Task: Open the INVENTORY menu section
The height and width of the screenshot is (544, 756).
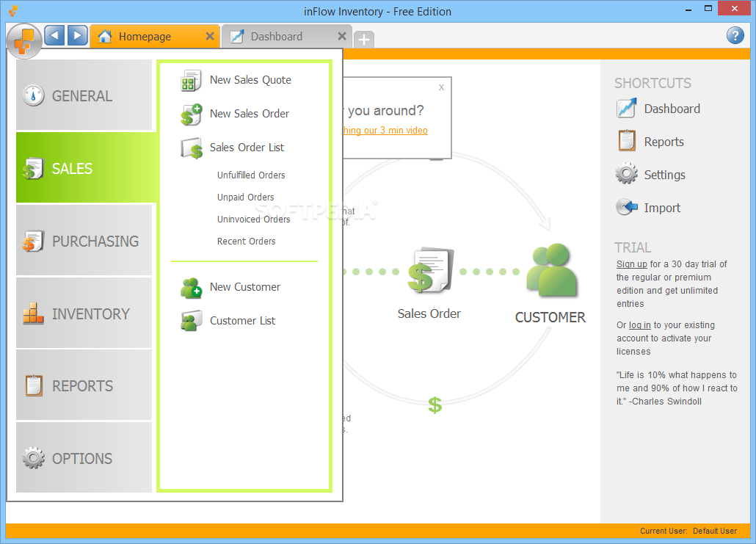Action: coord(84,313)
